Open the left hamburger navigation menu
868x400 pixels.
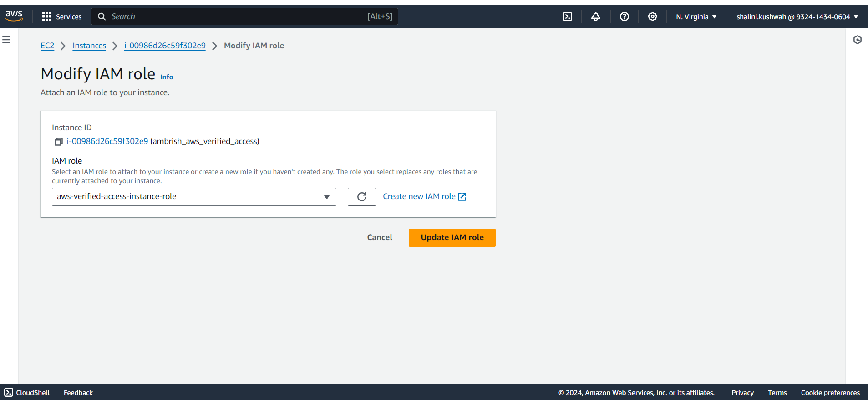pyautogui.click(x=6, y=40)
